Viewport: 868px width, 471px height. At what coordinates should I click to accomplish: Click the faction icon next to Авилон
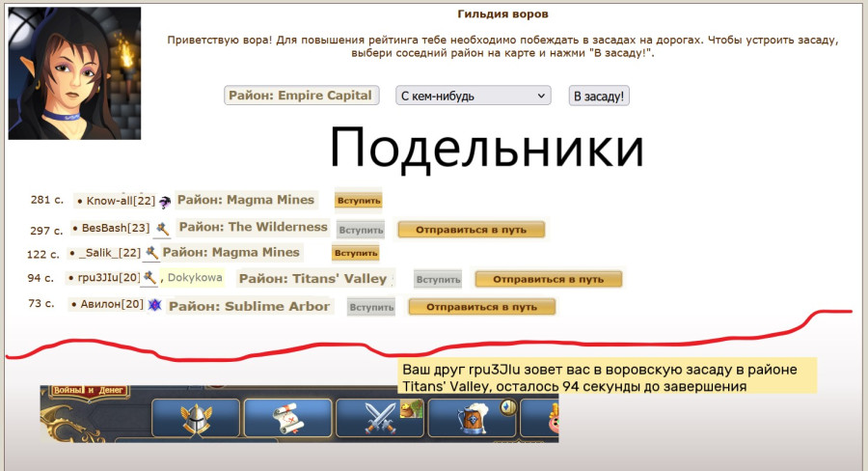154,306
